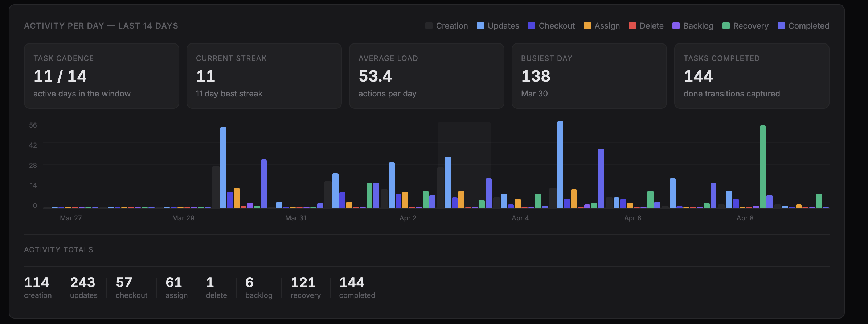Screen dimensions: 868x324
Task: Toggle the Creation series legend label
Action: 452,26
